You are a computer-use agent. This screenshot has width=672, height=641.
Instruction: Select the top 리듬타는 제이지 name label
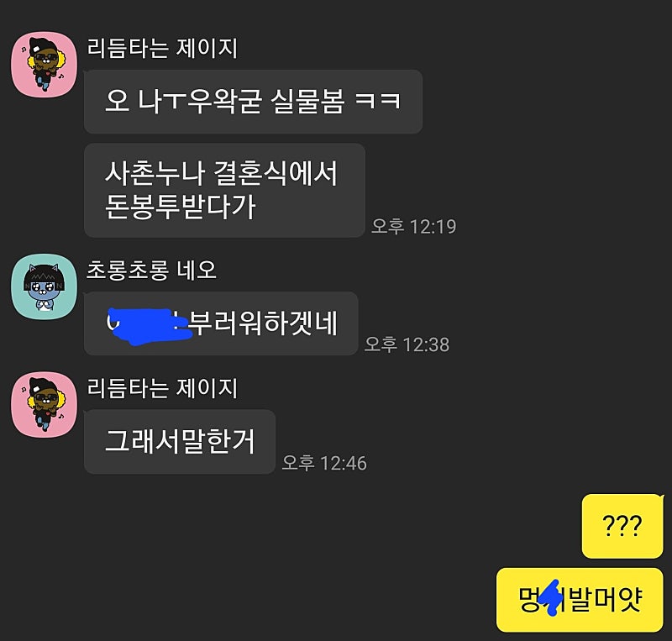pyautogui.click(x=162, y=48)
